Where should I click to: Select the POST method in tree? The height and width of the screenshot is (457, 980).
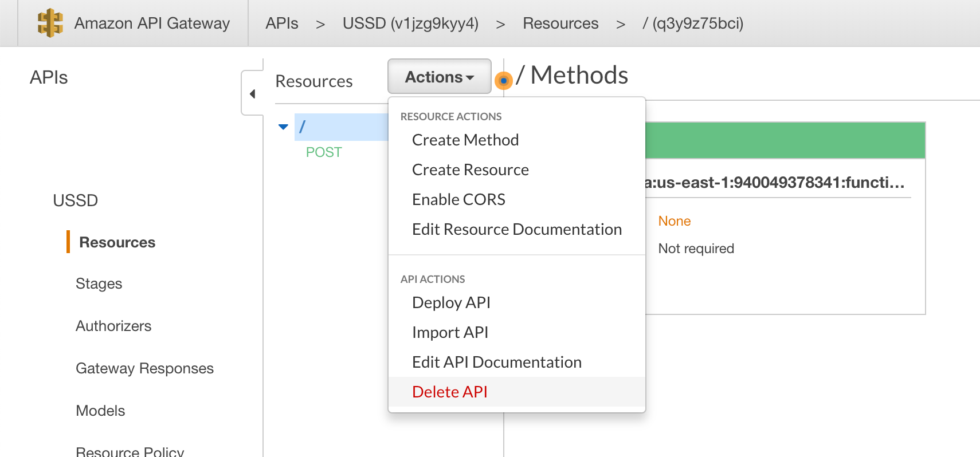tap(324, 152)
